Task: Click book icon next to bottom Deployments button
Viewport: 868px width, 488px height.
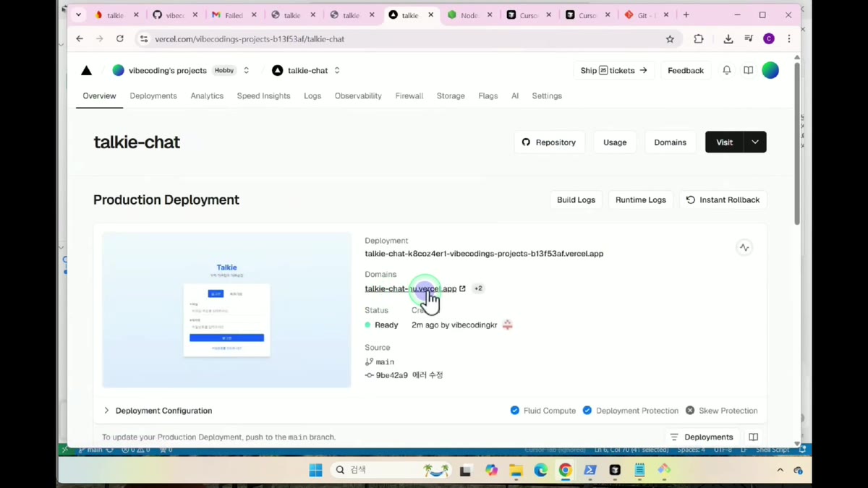Action: pos(753,437)
